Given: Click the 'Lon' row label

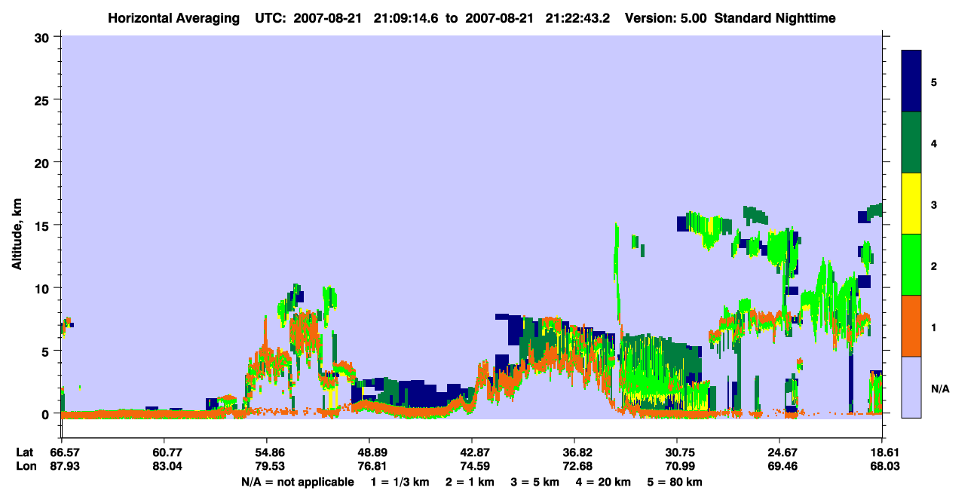Looking at the screenshot, I should pos(25,466).
